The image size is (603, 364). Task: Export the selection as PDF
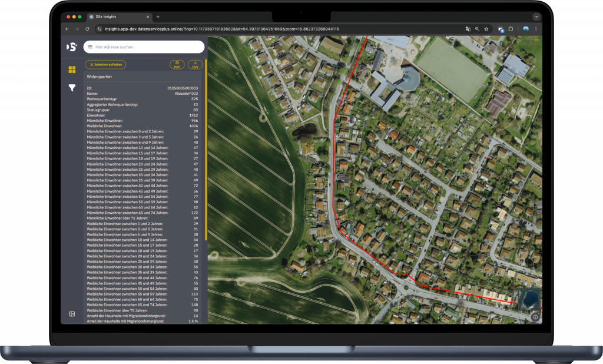coord(177,65)
